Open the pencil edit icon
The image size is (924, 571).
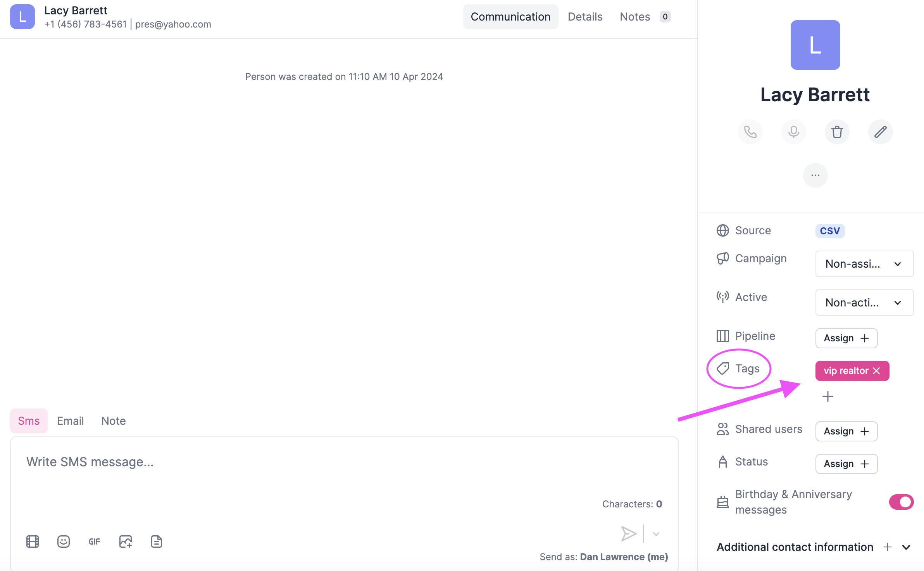(x=881, y=132)
